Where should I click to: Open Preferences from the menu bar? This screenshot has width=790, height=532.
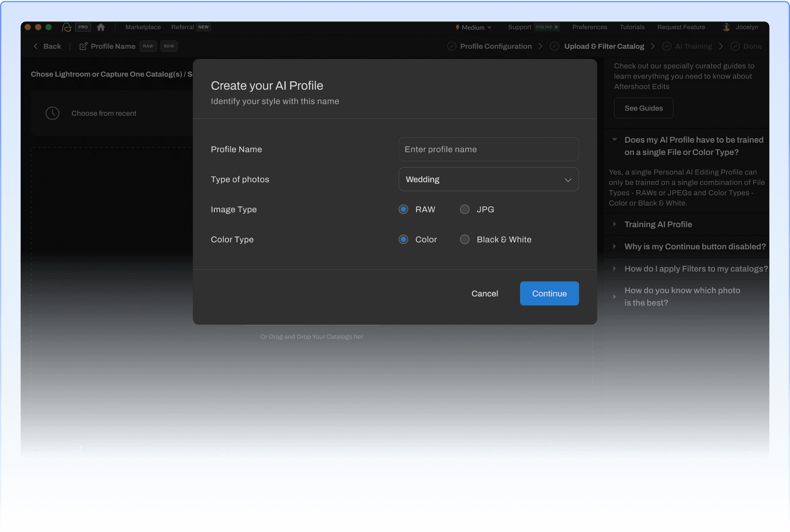589,27
